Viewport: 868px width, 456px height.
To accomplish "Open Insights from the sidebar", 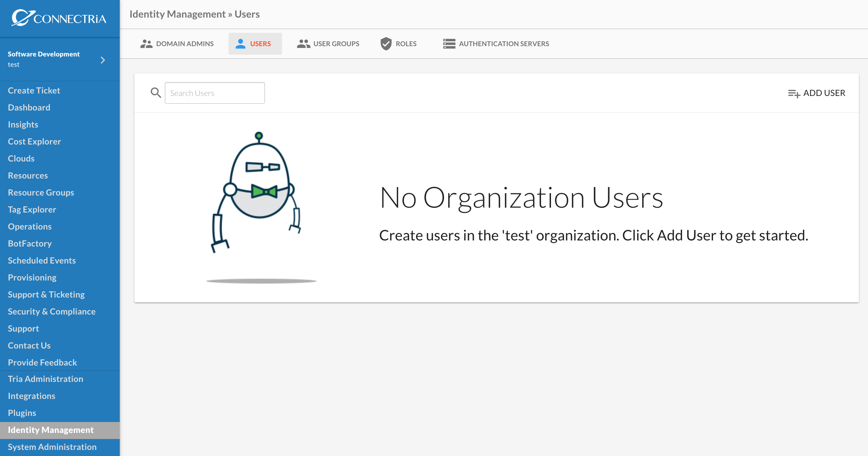I will click(x=23, y=124).
